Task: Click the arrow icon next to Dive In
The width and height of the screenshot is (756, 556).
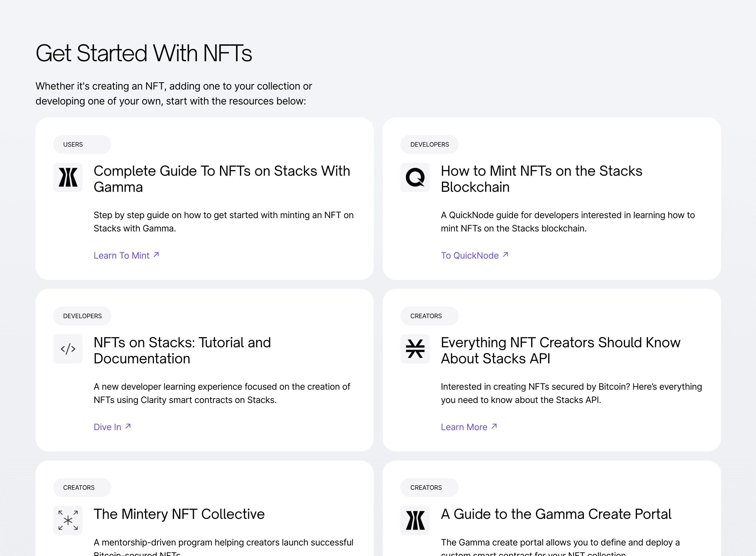Action: pos(128,426)
